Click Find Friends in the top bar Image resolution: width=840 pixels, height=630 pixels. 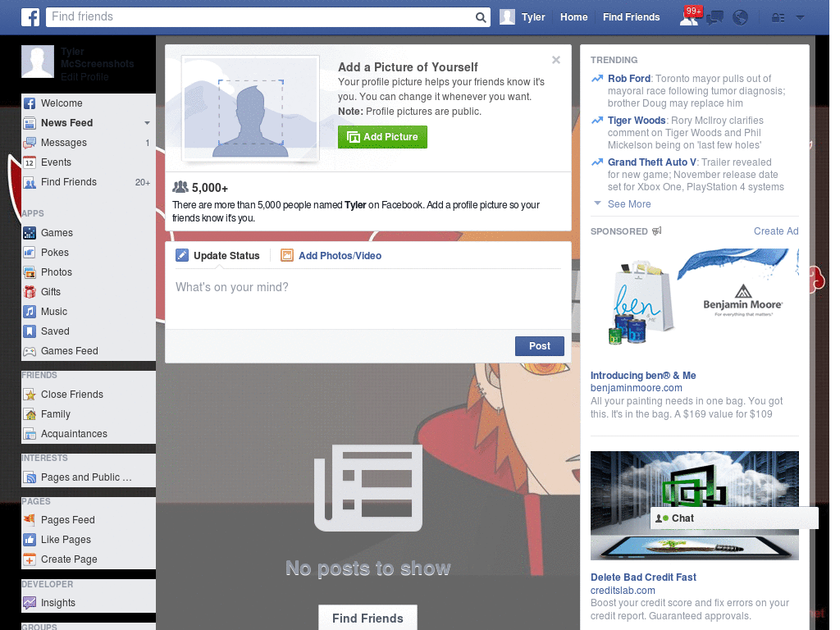[631, 17]
